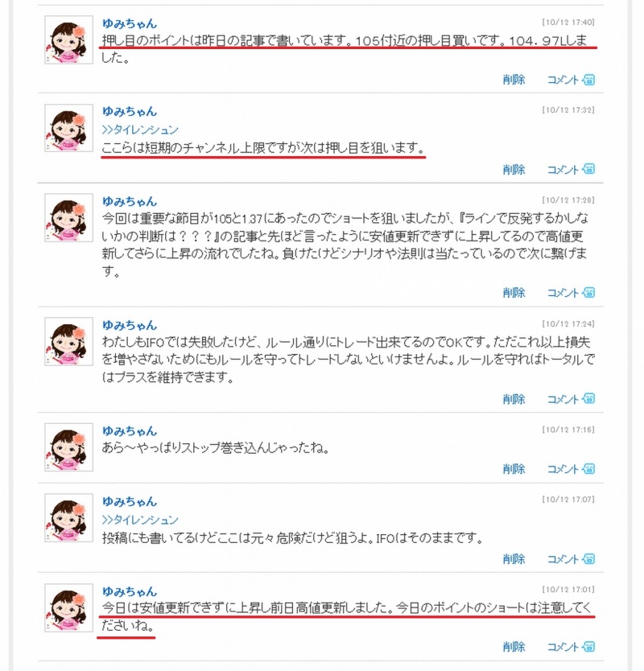Click comment icon on the 17:07 post
The image size is (644, 671).
(x=588, y=559)
